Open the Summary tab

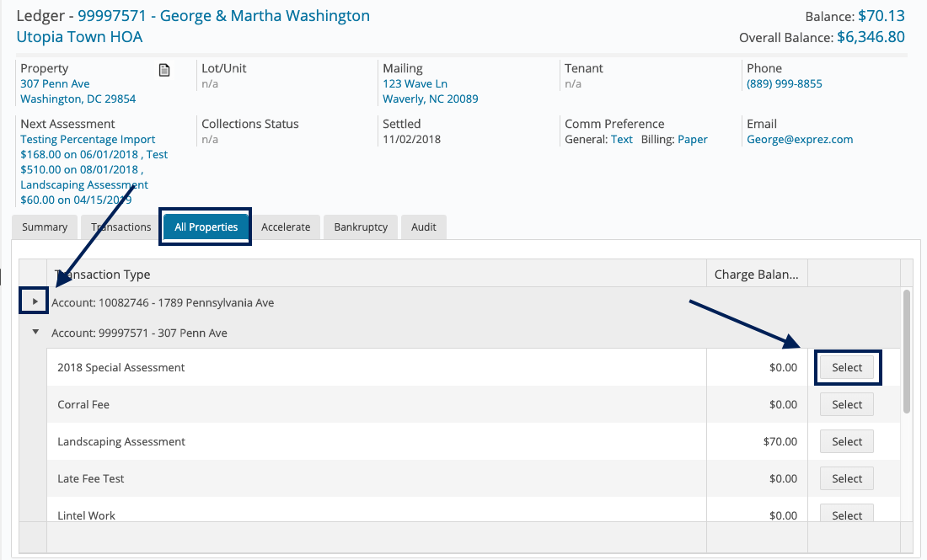[45, 227]
